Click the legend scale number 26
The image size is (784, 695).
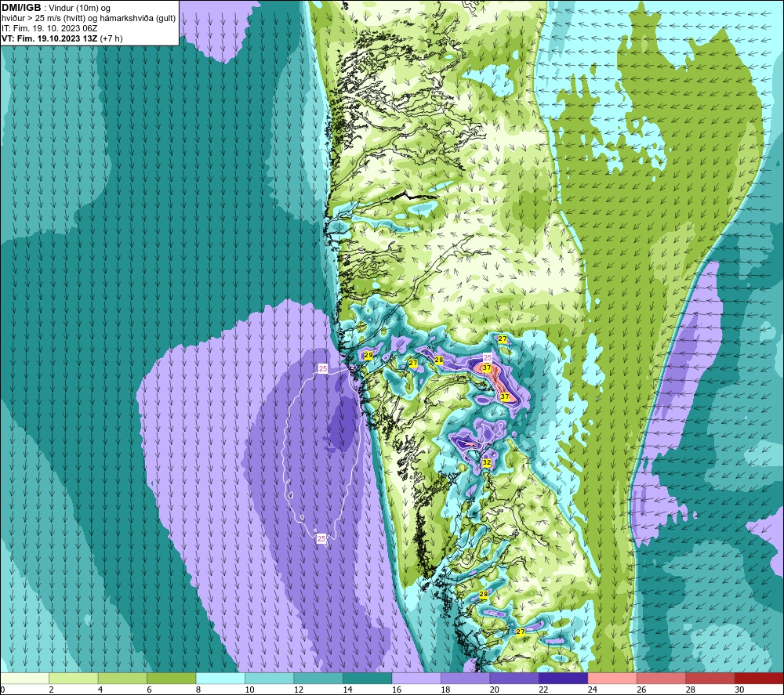click(x=641, y=690)
